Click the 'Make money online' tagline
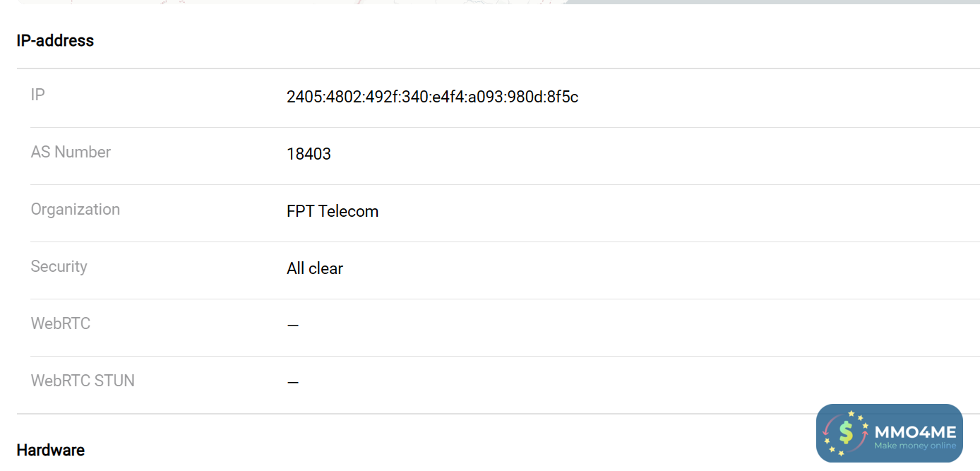 click(915, 446)
